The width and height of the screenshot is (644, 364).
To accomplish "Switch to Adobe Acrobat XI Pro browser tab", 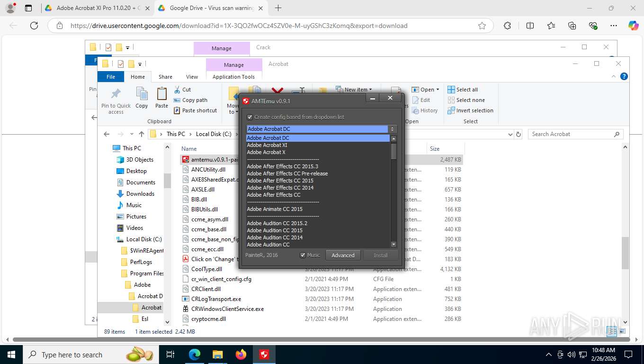I will [x=98, y=8].
